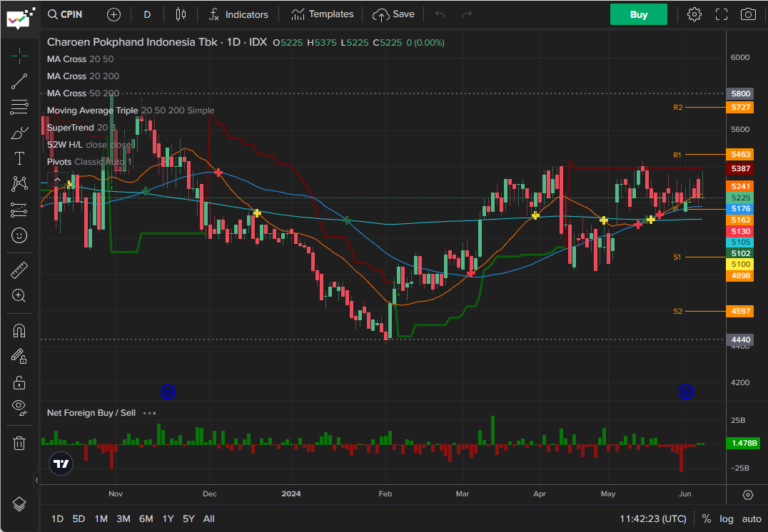Screen dimensions: 768x532
Task: Open the Indicators menu
Action: [x=238, y=14]
